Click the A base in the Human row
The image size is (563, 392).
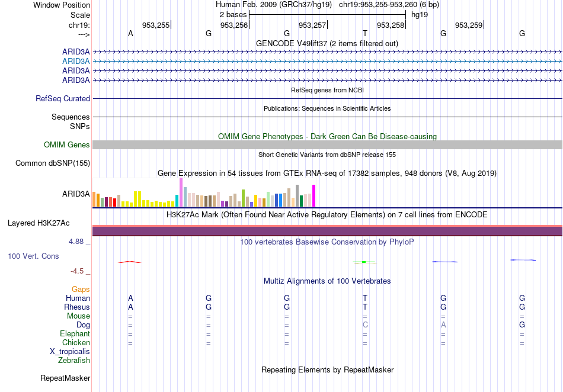pos(130,298)
